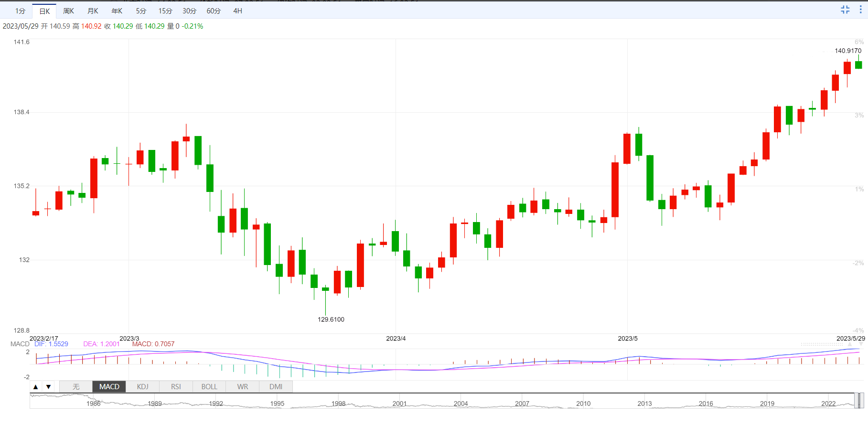The width and height of the screenshot is (868, 425).
Task: Click the black up triangle beside indicators
Action: [36, 387]
